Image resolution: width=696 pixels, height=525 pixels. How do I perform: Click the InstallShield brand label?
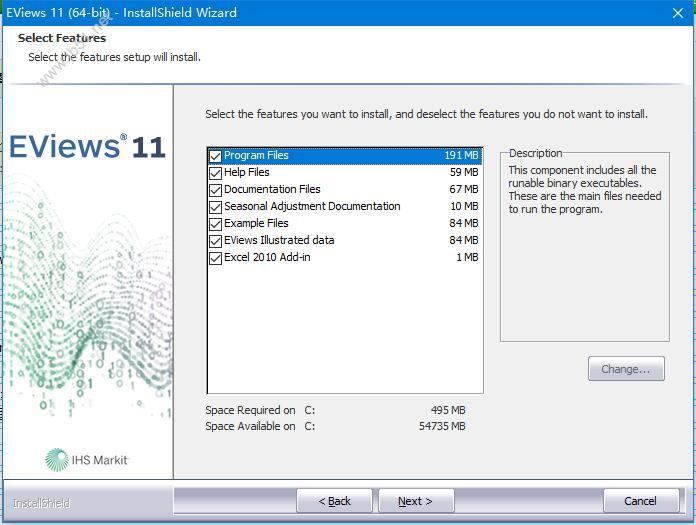point(41,503)
